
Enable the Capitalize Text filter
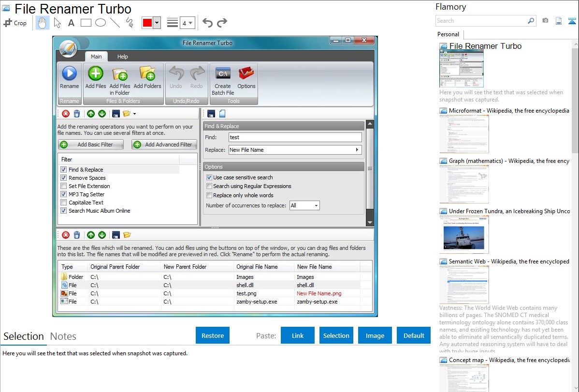coord(63,202)
